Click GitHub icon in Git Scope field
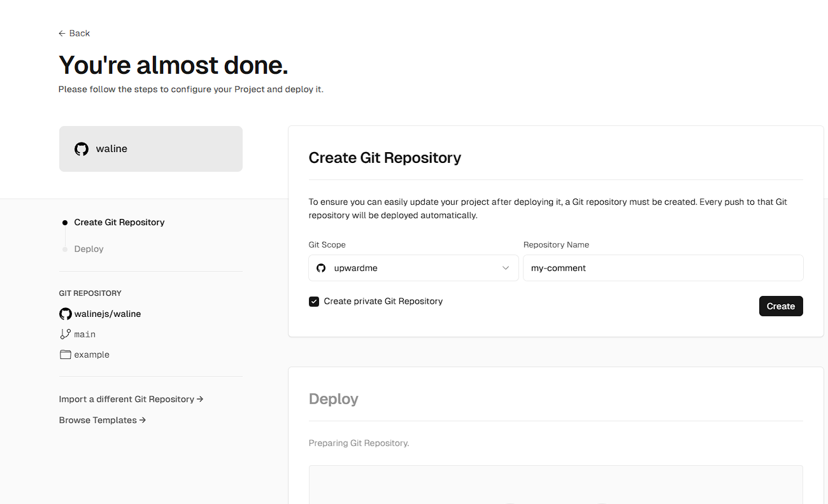The image size is (828, 504). pos(321,268)
